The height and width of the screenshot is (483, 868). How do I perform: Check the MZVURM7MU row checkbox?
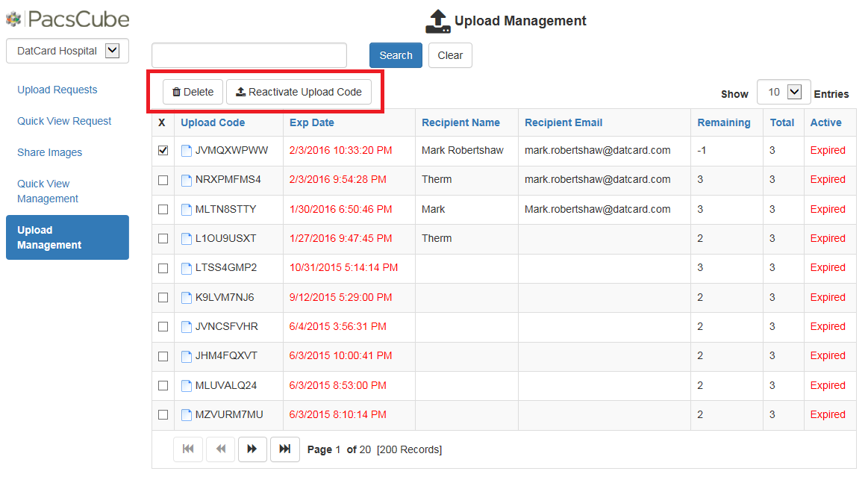(163, 415)
